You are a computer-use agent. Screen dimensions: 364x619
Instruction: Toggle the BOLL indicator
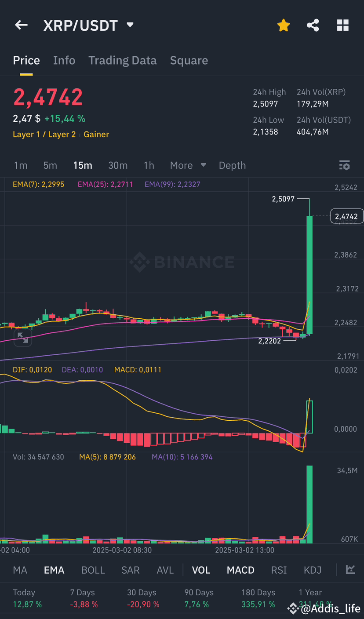coord(93,570)
